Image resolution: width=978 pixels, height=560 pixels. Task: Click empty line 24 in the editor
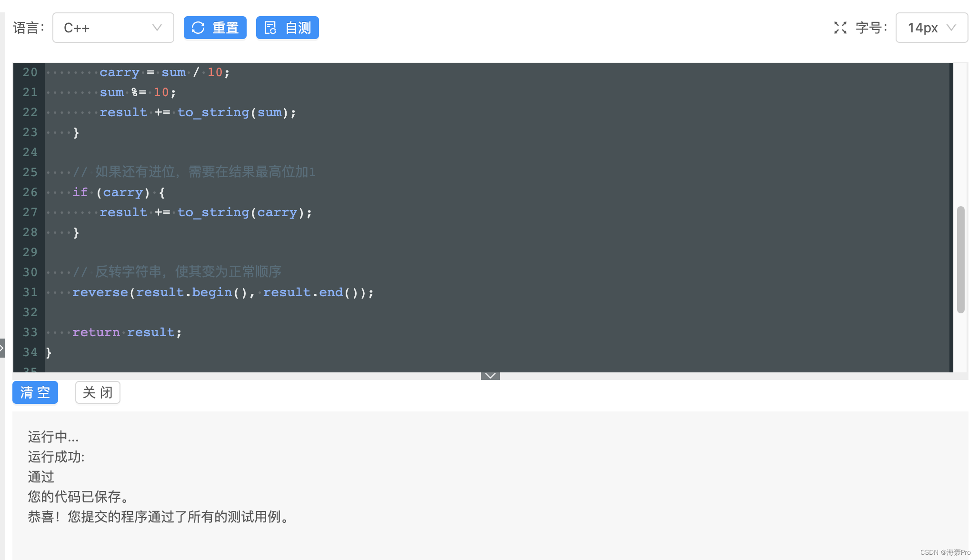[x=498, y=152]
